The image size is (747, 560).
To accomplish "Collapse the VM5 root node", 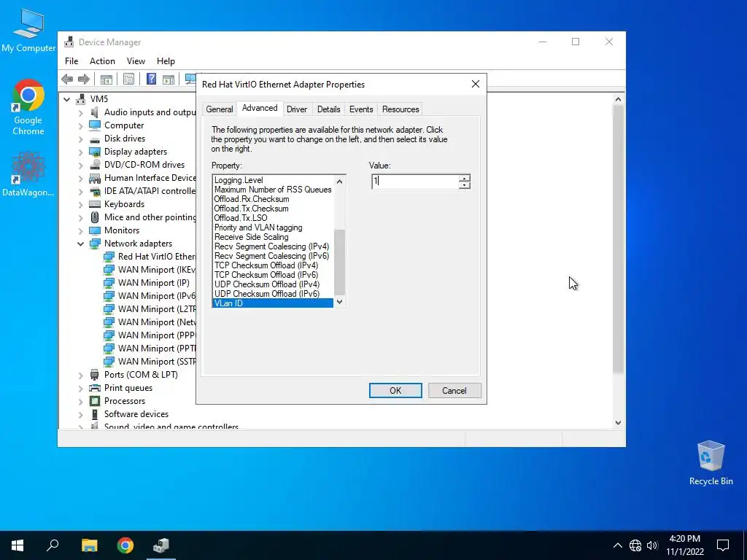I will [66, 99].
